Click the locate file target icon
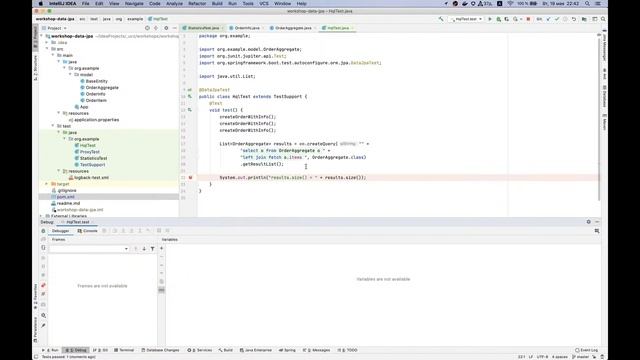Screen dimensions: 640x360 tap(147, 28)
